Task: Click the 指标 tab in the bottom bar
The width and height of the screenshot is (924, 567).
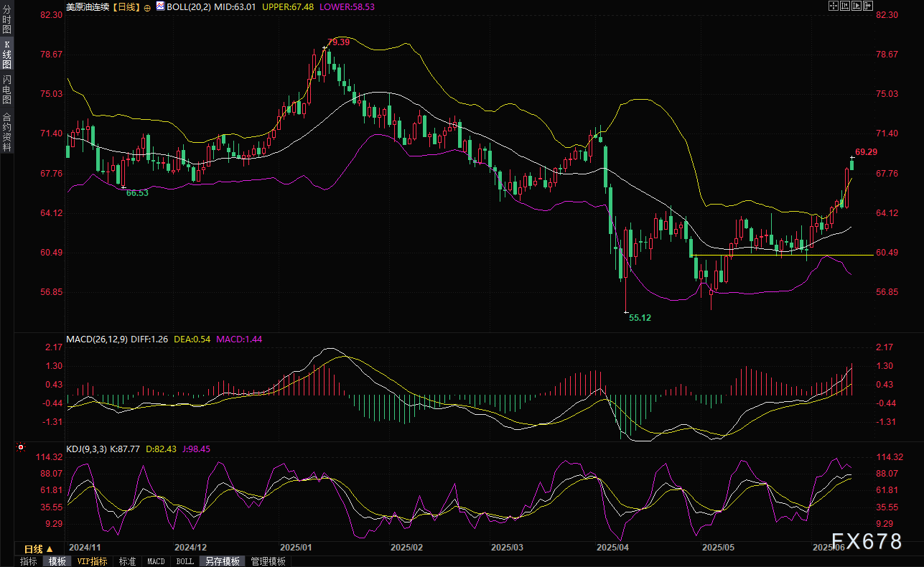Action: [x=29, y=561]
